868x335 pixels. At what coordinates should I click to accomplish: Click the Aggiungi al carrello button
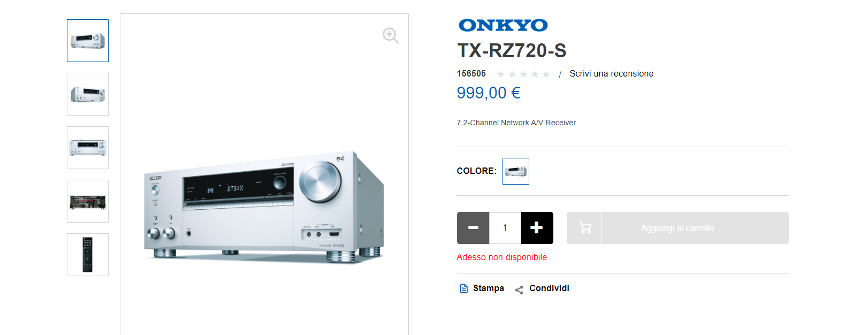click(677, 228)
